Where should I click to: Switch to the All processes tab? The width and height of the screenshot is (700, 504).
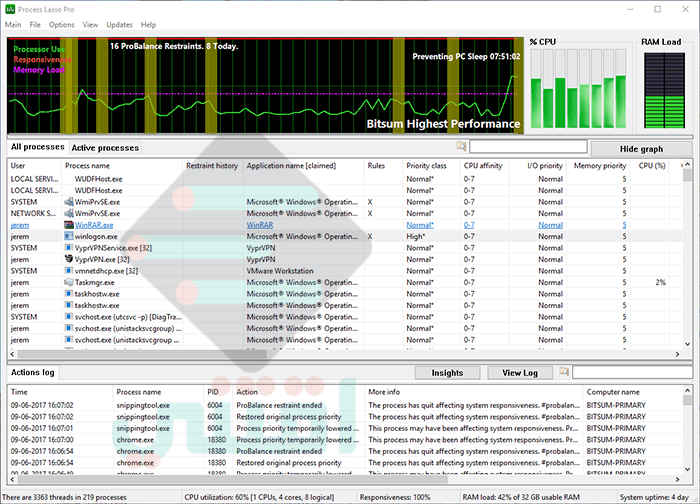tap(38, 147)
